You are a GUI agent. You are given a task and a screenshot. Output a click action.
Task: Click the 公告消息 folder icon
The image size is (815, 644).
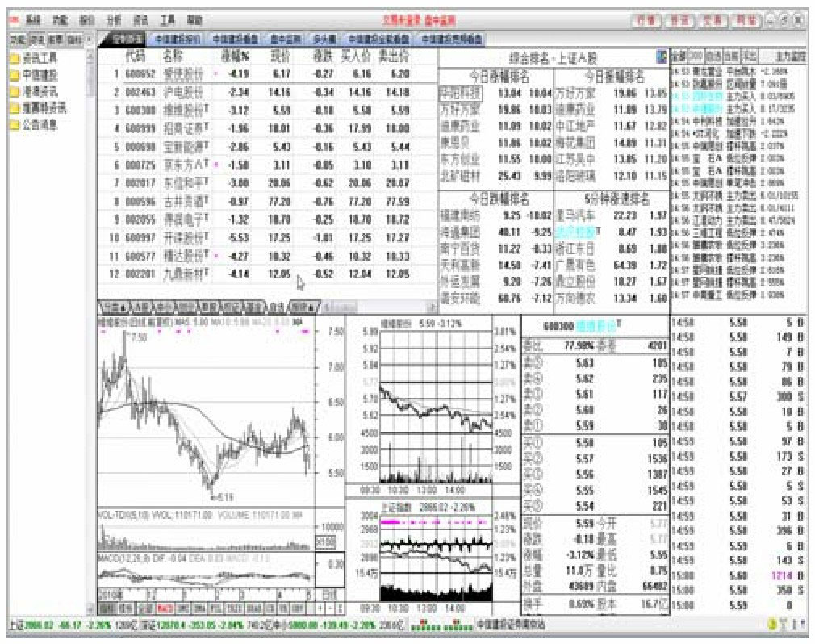tap(15, 125)
